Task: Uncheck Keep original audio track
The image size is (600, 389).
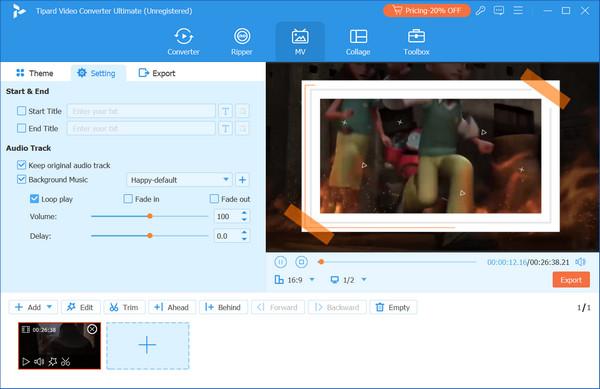Action: tap(21, 165)
